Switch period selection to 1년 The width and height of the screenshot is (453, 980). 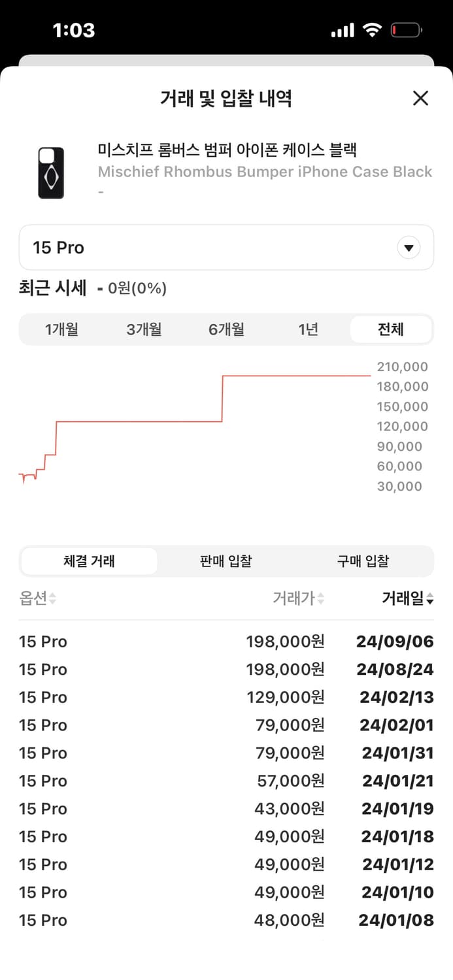click(x=308, y=329)
